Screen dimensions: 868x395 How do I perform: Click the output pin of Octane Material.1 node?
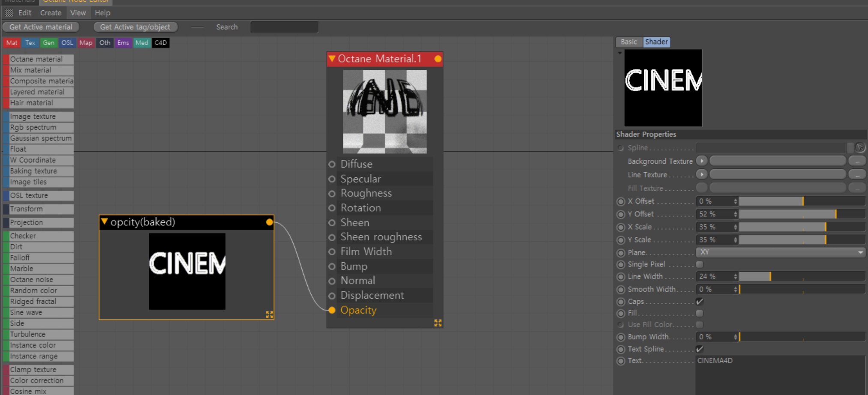(x=438, y=59)
